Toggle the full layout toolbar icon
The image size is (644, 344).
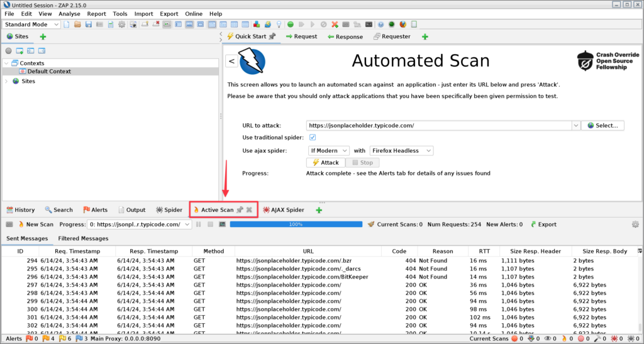(201, 25)
